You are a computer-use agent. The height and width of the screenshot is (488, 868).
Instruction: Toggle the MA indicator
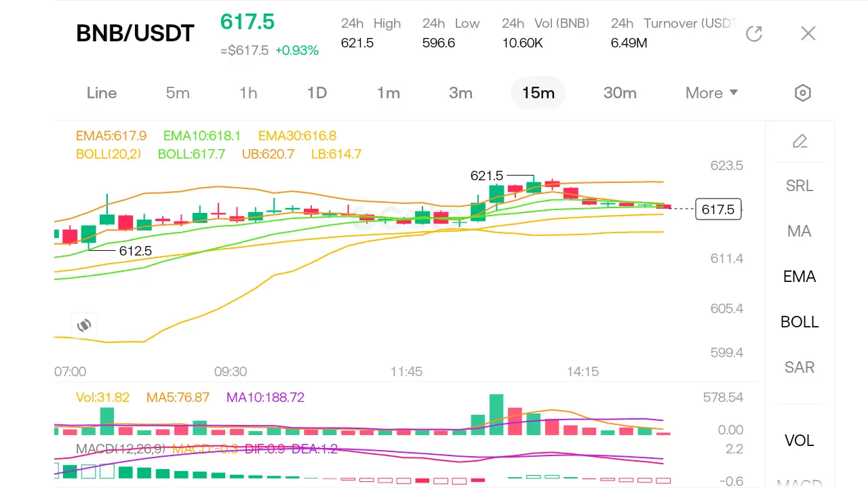coord(800,231)
